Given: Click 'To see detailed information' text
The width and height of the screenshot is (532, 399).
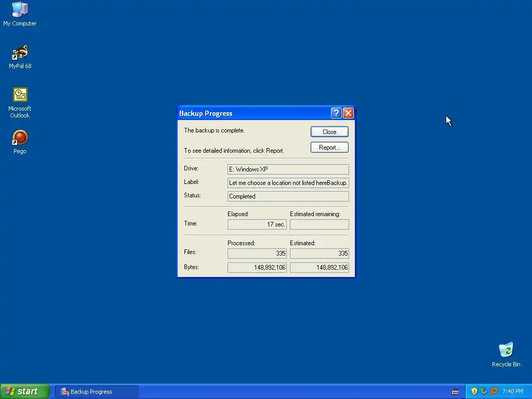Looking at the screenshot, I should 234,151.
